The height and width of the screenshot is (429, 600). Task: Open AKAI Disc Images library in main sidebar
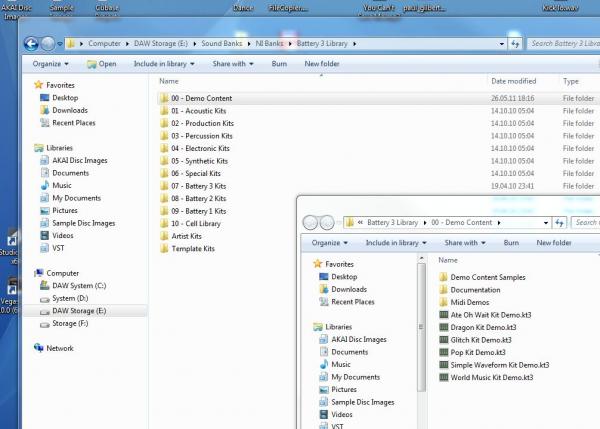(x=79, y=160)
